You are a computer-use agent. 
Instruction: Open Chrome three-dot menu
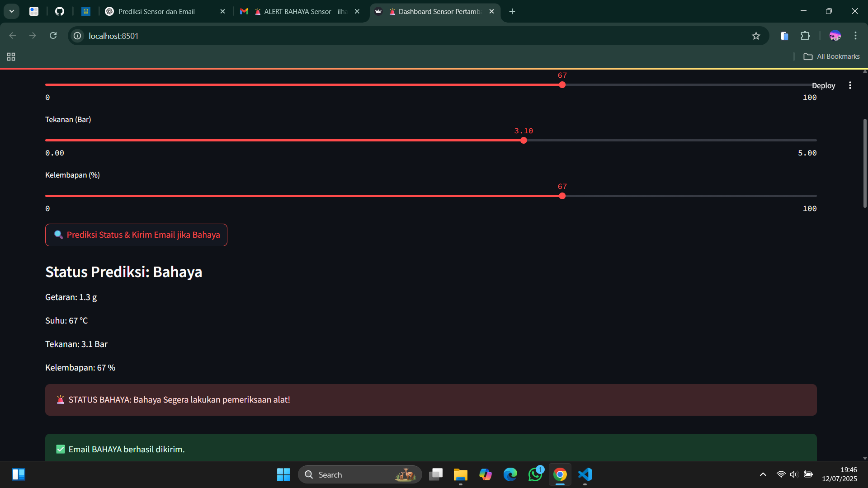point(855,36)
